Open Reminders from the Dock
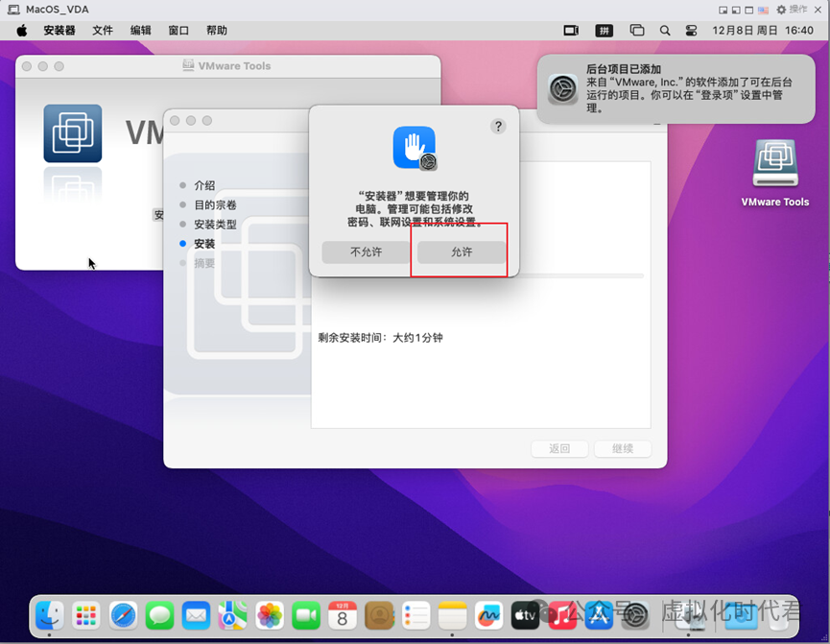 click(415, 615)
